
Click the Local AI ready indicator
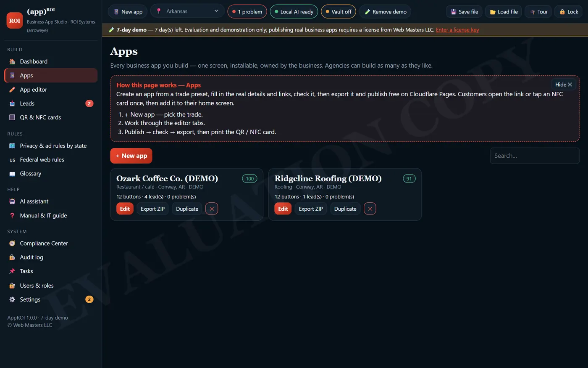pyautogui.click(x=294, y=11)
